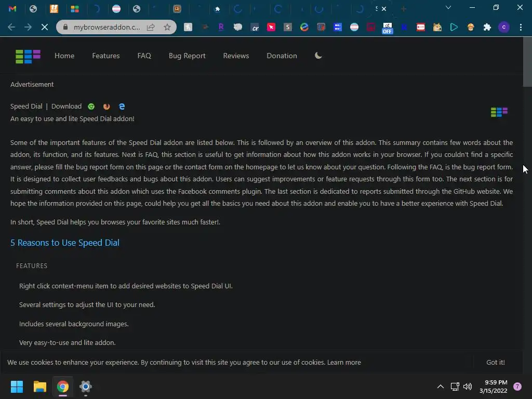This screenshot has width=532, height=399.
Task: Open the Features nav item
Action: pyautogui.click(x=106, y=56)
